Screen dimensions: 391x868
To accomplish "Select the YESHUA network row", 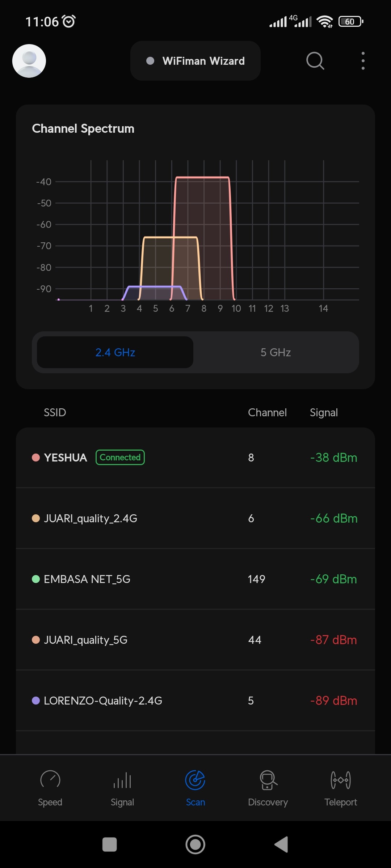I will tap(195, 458).
